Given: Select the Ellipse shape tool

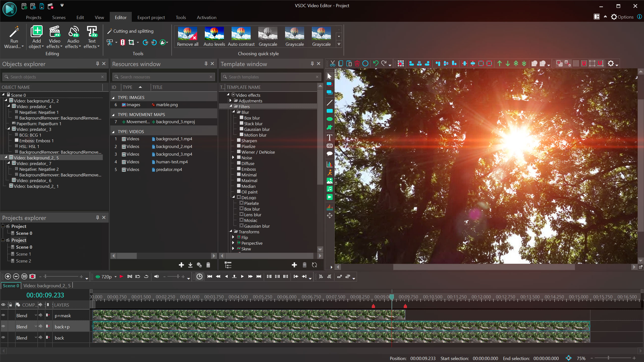Looking at the screenshot, I should 329,119.
